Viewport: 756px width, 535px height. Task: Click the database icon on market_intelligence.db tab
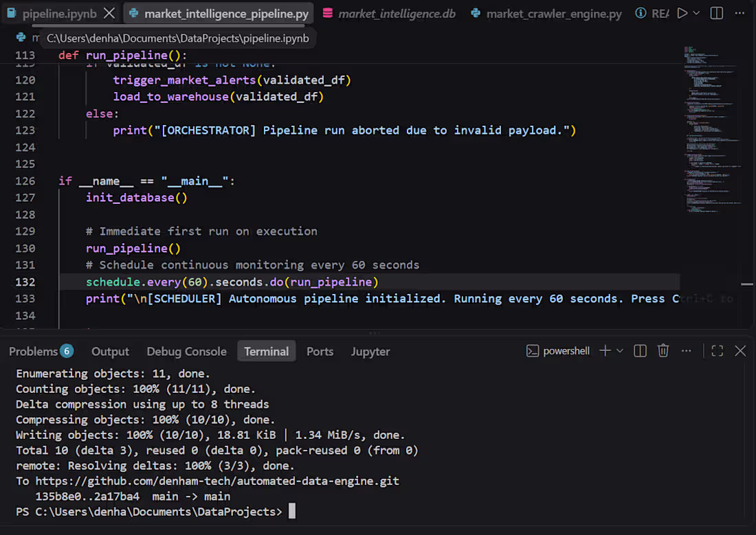[x=327, y=13]
